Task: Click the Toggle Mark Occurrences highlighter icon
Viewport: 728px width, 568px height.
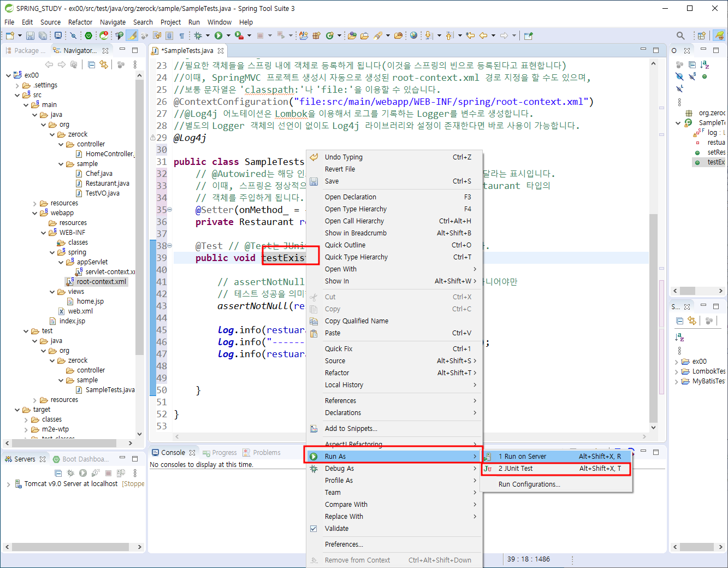Action: (x=132, y=35)
